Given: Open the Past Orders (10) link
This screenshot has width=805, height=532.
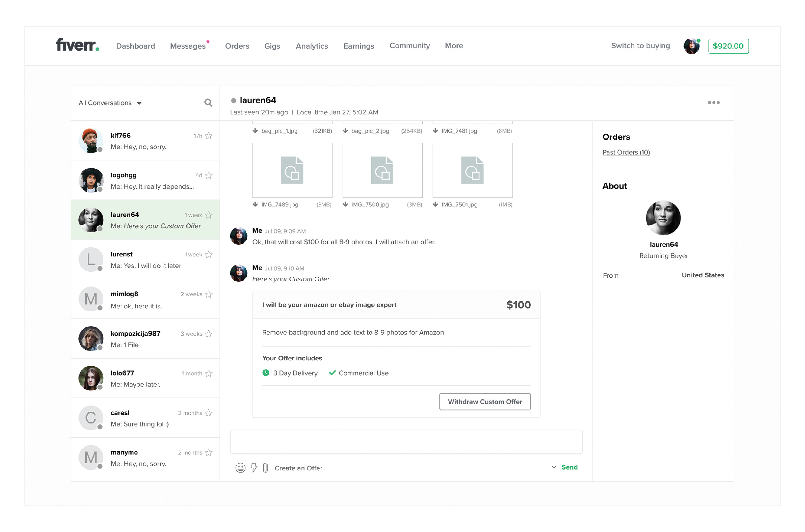Looking at the screenshot, I should tap(626, 153).
